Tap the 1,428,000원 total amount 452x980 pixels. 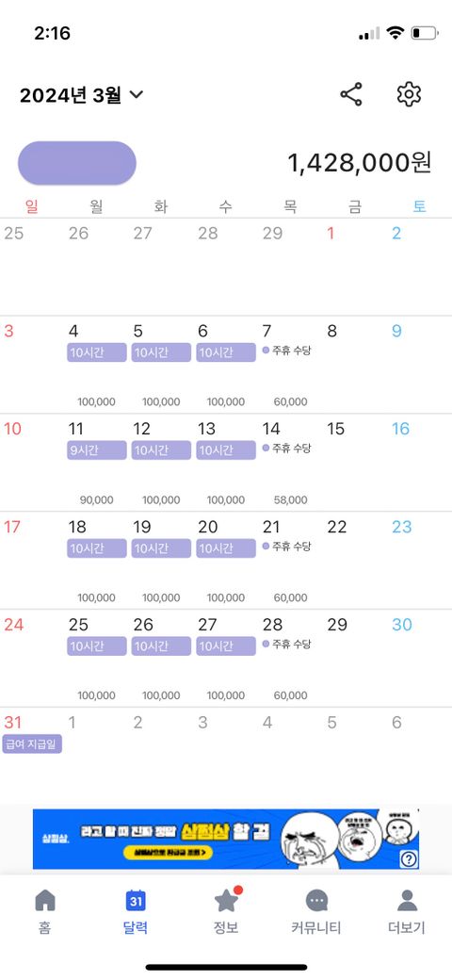(359, 162)
